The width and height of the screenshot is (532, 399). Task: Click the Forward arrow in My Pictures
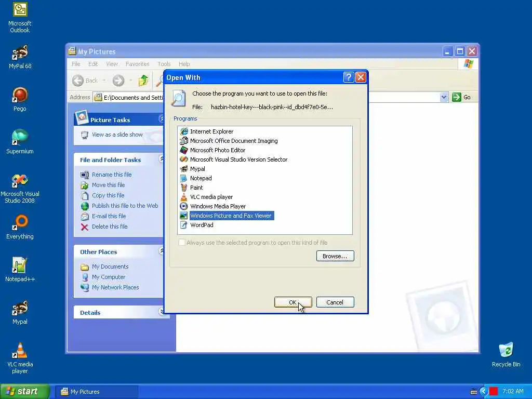click(118, 81)
